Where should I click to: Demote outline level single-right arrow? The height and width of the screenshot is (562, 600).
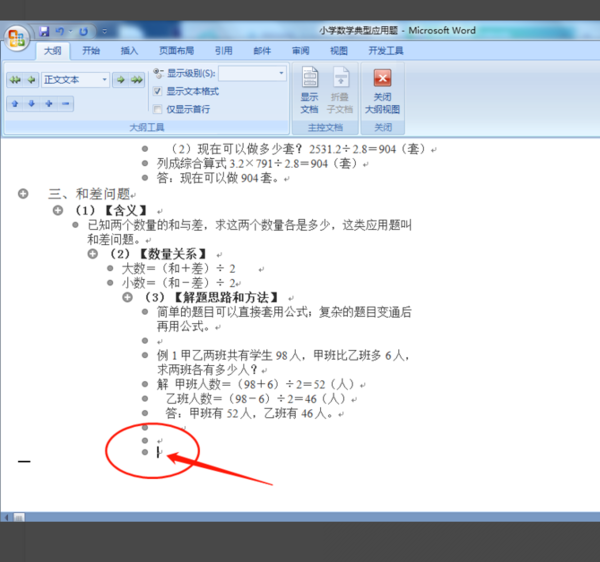pyautogui.click(x=121, y=80)
